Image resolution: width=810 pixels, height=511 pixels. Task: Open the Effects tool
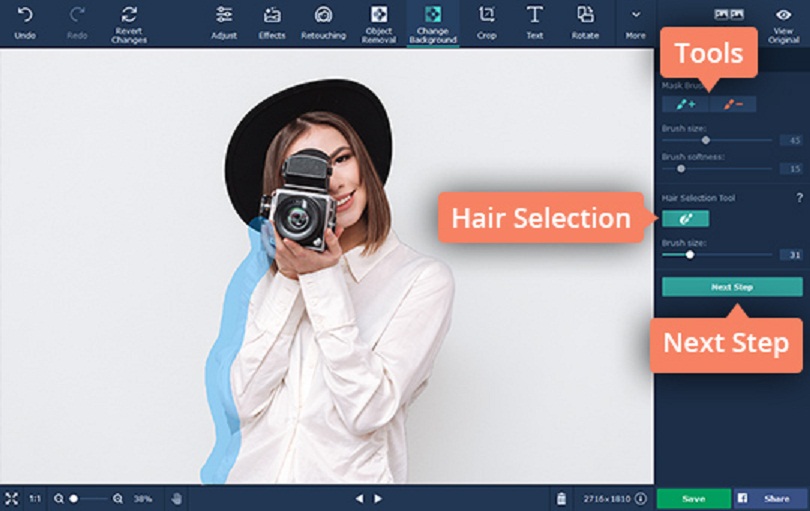(x=271, y=16)
